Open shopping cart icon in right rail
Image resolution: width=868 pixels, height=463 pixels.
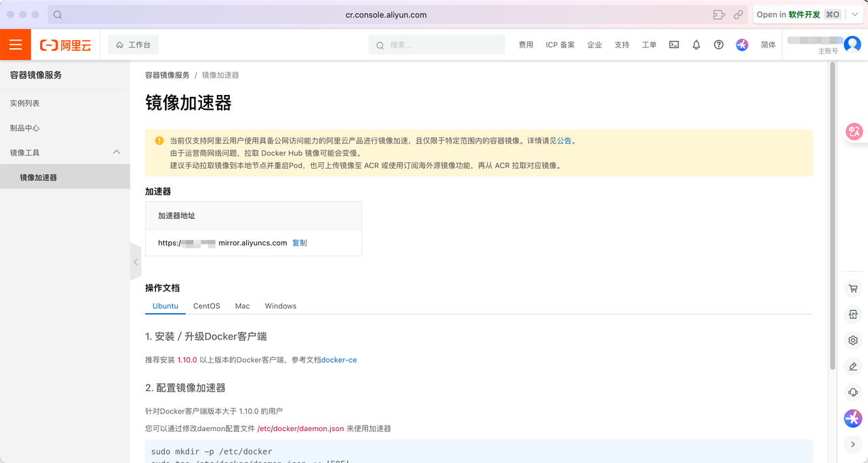point(853,289)
